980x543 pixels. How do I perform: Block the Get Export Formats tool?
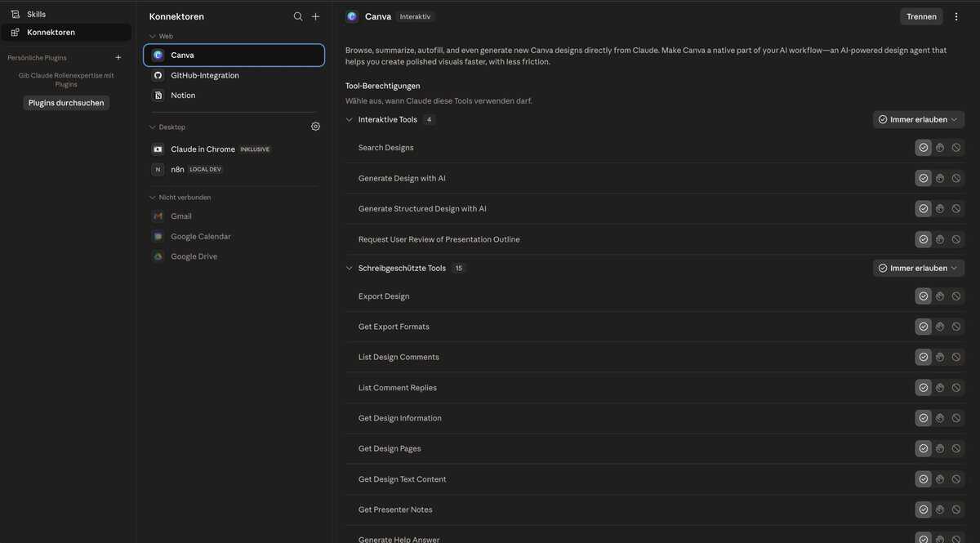point(956,327)
